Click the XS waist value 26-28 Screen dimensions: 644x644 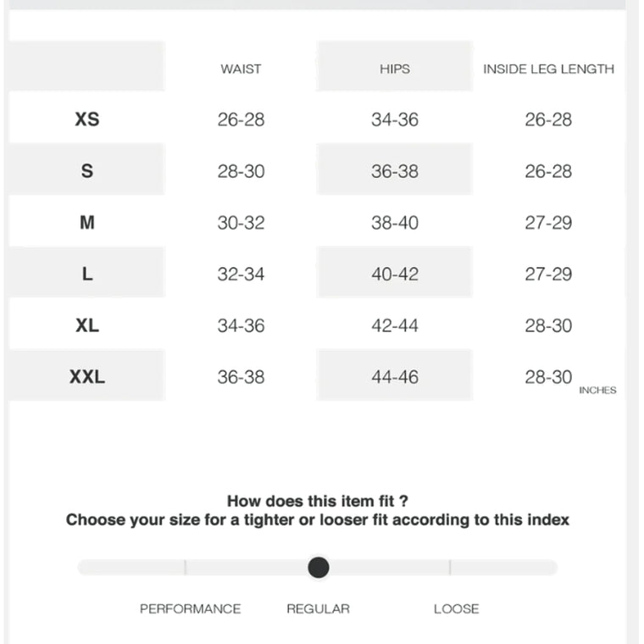click(241, 119)
